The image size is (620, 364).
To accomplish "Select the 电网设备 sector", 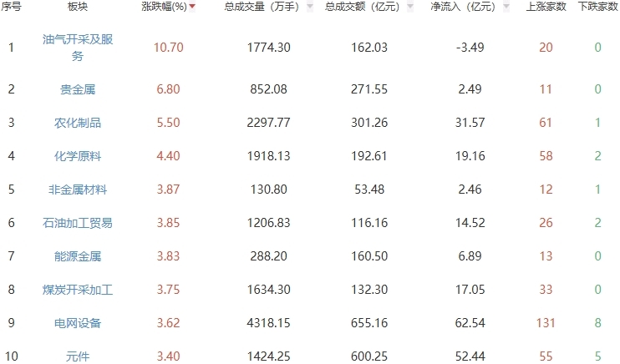I will pos(78,323).
